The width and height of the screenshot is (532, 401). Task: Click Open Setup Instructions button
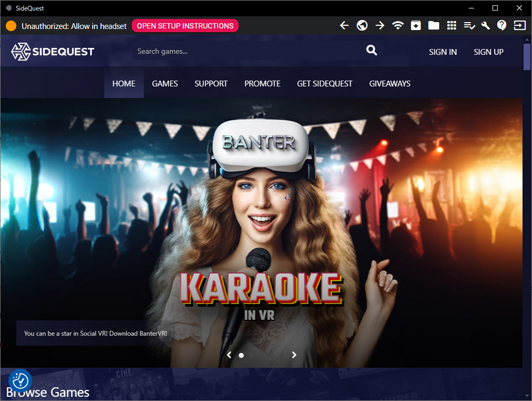click(x=185, y=26)
